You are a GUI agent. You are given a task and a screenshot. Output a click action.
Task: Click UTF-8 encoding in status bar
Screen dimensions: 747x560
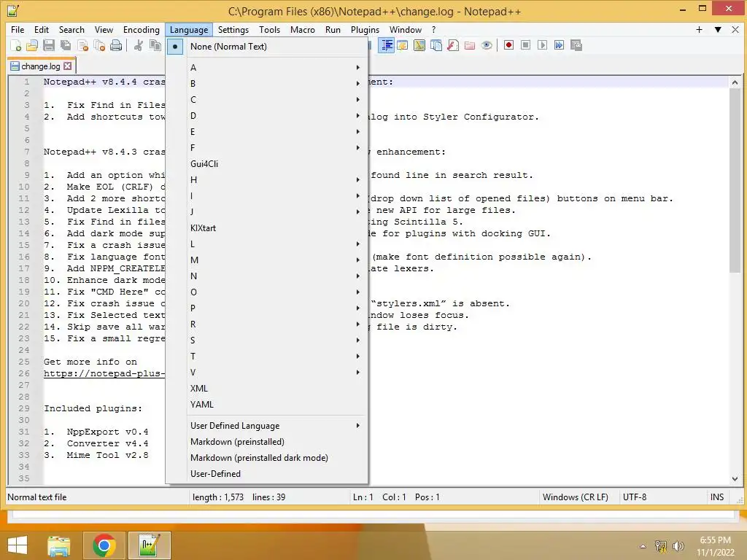click(x=635, y=497)
